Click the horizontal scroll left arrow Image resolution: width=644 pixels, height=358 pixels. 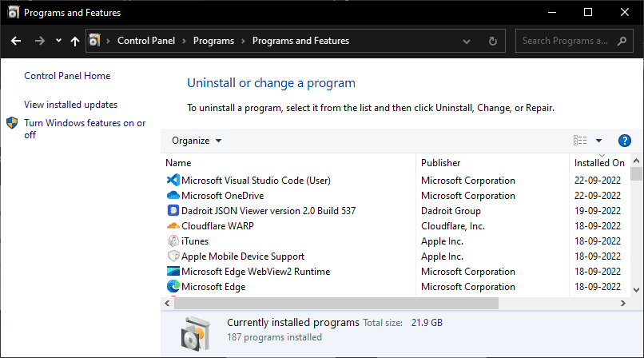tap(167, 303)
